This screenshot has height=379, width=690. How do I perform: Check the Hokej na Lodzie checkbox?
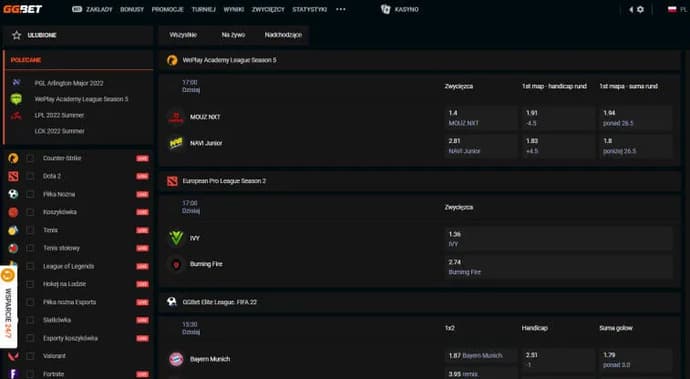pos(30,284)
